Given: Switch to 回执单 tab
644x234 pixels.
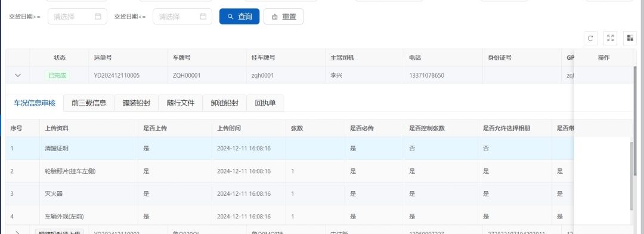Looking at the screenshot, I should pyautogui.click(x=265, y=103).
